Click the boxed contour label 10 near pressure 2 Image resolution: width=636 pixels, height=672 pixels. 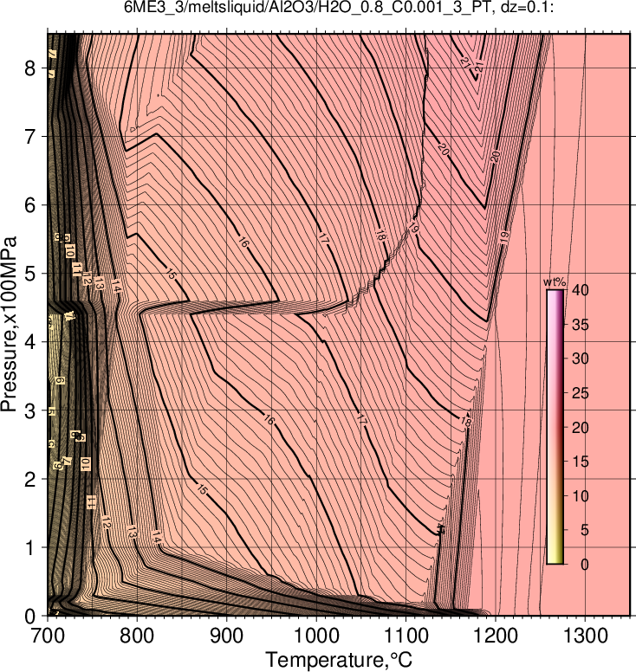[86, 463]
